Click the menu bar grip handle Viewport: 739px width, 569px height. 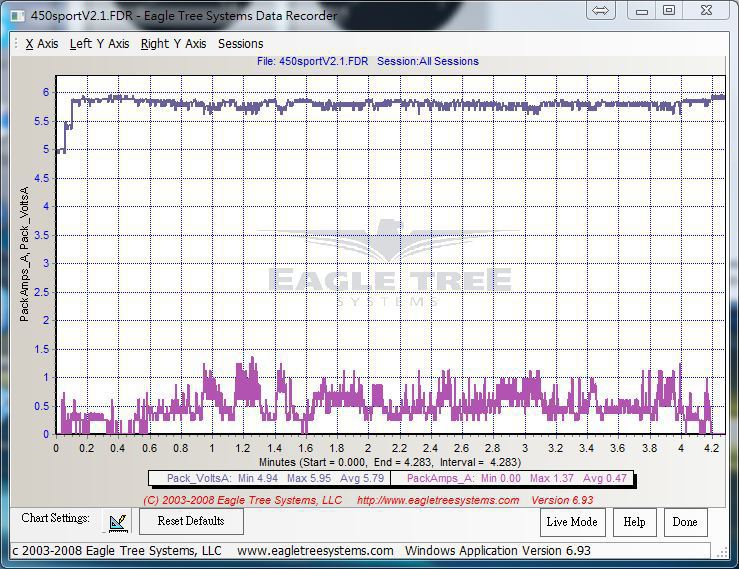pos(16,44)
